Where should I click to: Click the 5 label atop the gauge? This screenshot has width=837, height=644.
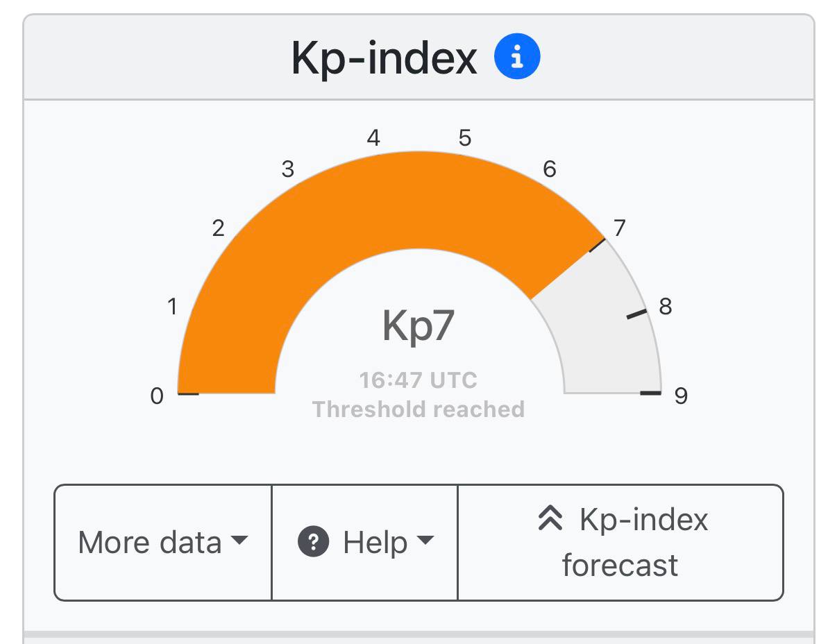464,138
